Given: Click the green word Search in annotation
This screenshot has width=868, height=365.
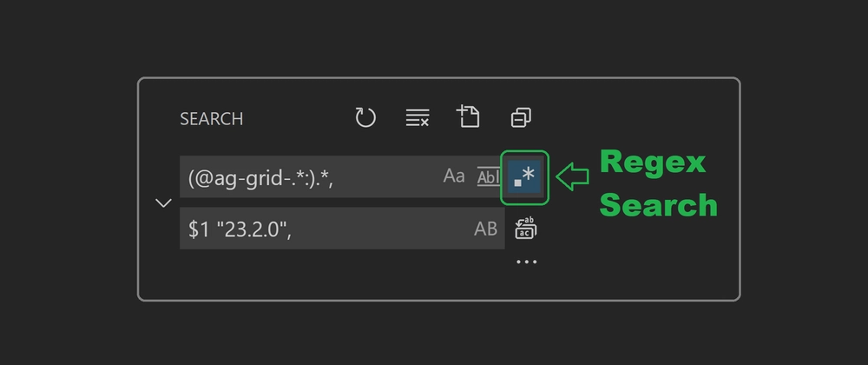Looking at the screenshot, I should tap(659, 205).
